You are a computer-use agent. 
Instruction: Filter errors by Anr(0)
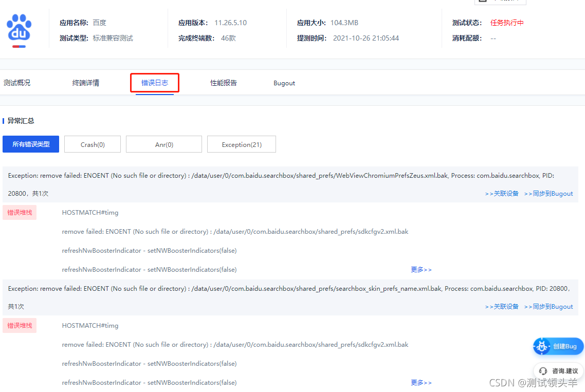pyautogui.click(x=164, y=144)
